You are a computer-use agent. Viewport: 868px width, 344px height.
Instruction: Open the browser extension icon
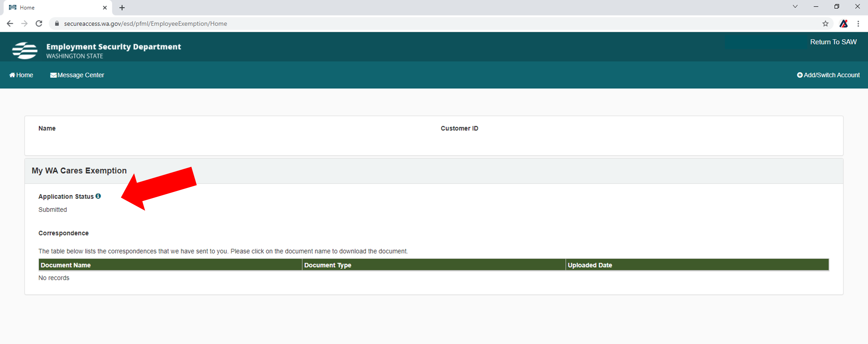pos(843,23)
